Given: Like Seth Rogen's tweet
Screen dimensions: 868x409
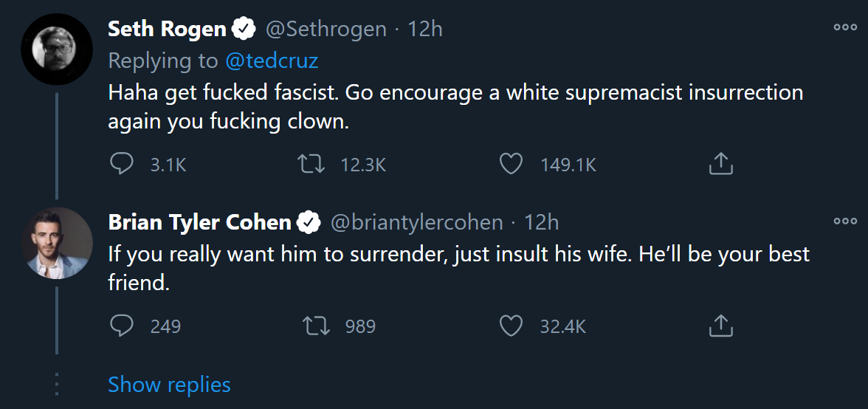Looking at the screenshot, I should click(x=511, y=164).
